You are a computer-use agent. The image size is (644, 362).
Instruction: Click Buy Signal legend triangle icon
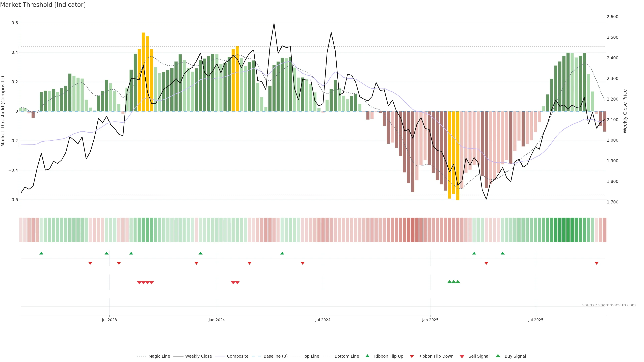(498, 356)
